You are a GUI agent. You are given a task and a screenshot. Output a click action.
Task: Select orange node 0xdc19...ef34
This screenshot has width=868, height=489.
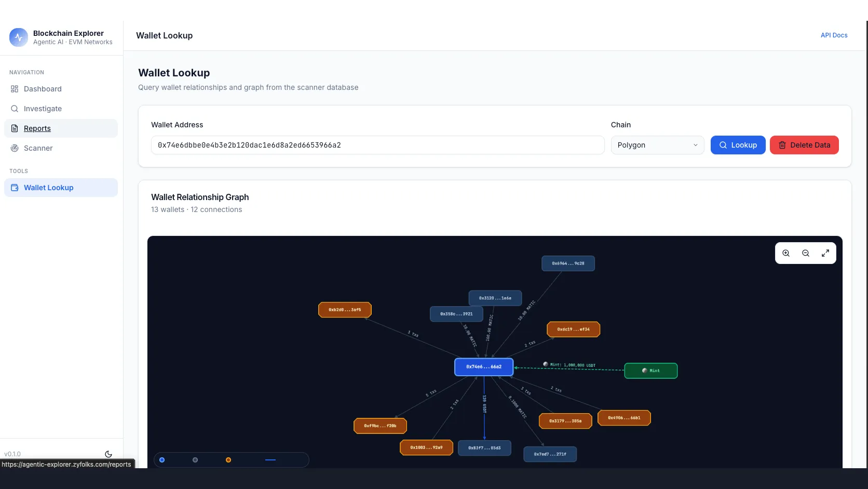(x=574, y=329)
